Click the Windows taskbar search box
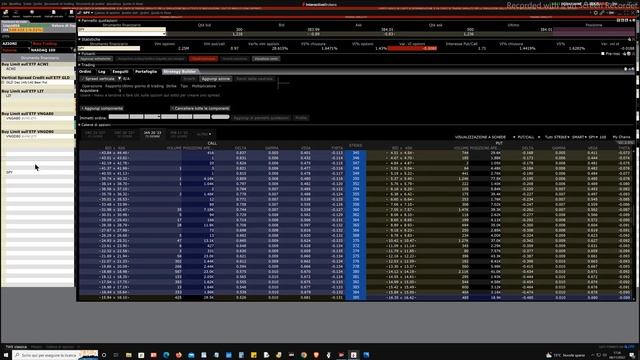Image resolution: width=640 pixels, height=360 pixels. tap(55, 355)
